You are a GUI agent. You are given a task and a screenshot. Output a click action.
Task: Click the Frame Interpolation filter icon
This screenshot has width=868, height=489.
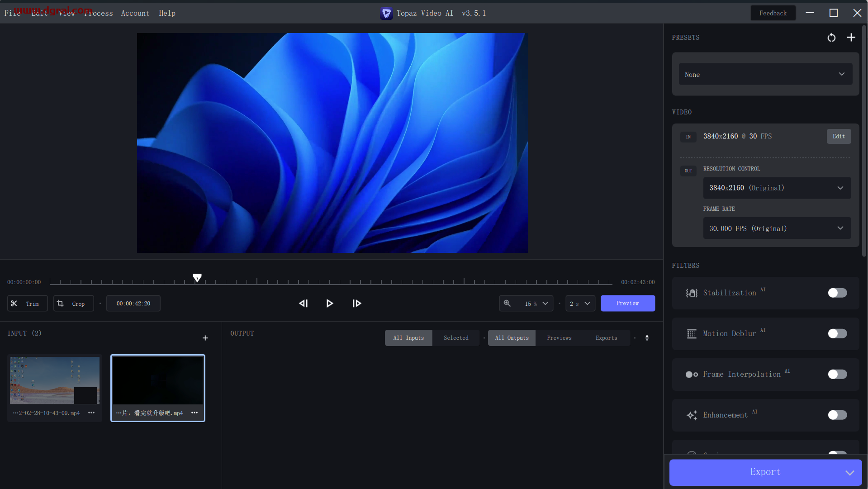[692, 375]
